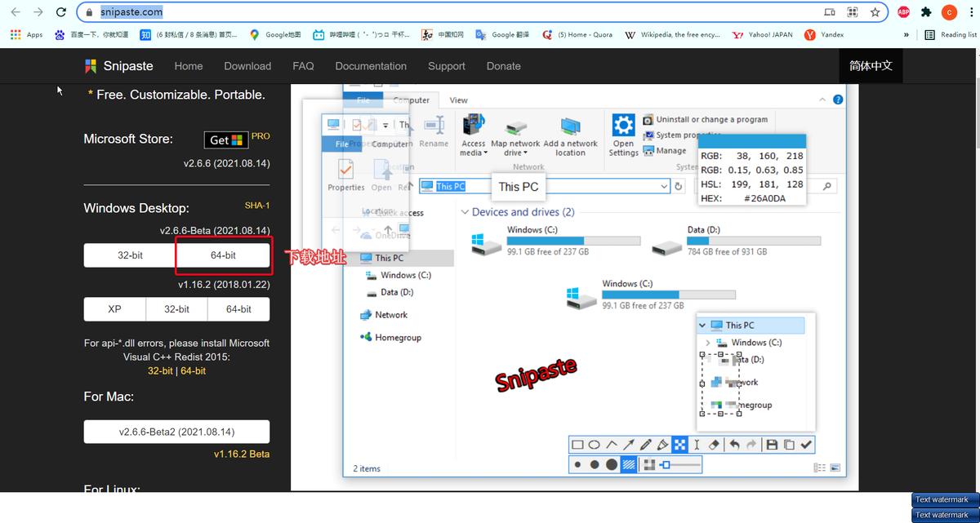Expand hidden bookmarks with the chevron
Image resolution: width=980 pixels, height=523 pixels.
[906, 35]
